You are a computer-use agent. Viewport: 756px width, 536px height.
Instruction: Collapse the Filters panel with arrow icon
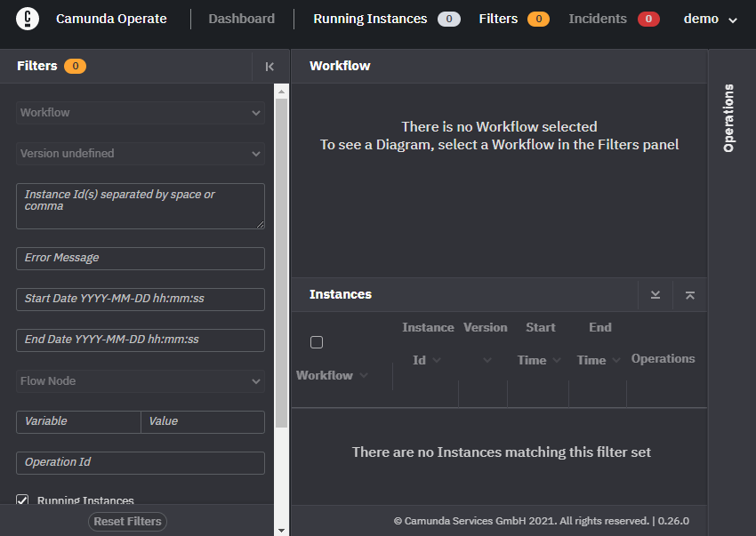[x=269, y=67]
